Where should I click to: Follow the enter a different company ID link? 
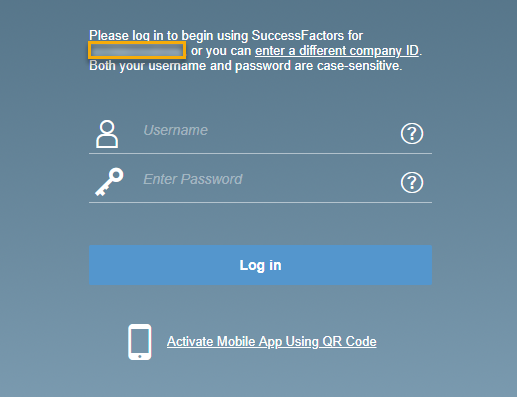tap(337, 51)
